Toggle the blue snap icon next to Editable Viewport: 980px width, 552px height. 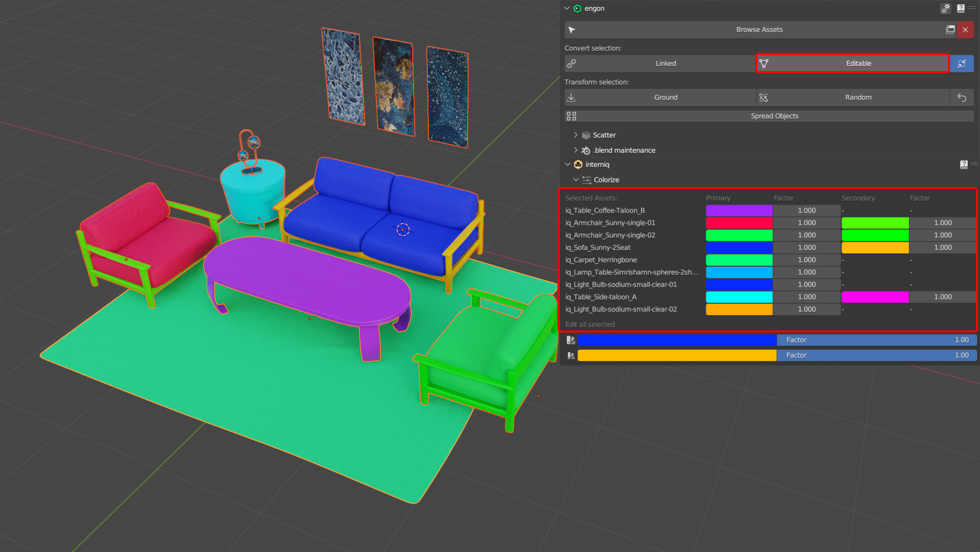tap(962, 63)
